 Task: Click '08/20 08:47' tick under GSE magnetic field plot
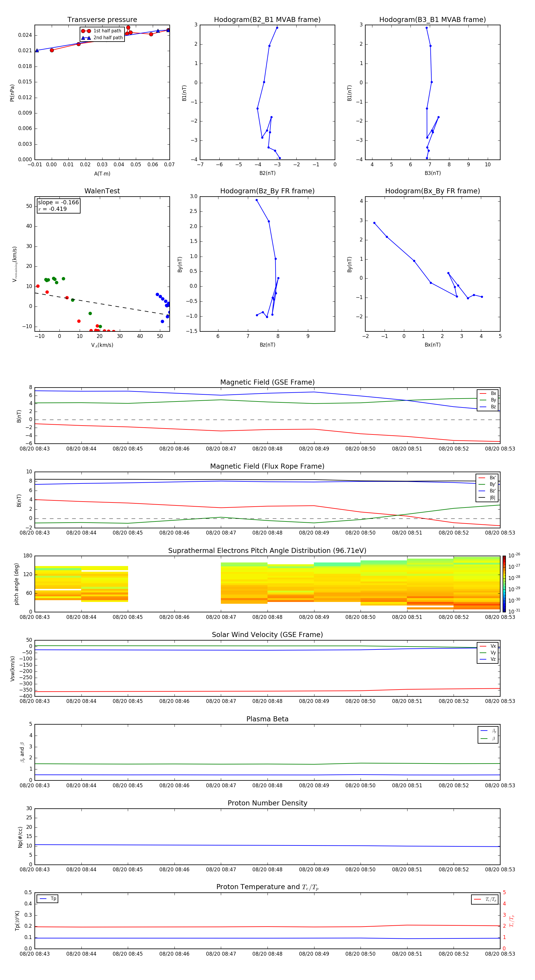click(x=221, y=449)
